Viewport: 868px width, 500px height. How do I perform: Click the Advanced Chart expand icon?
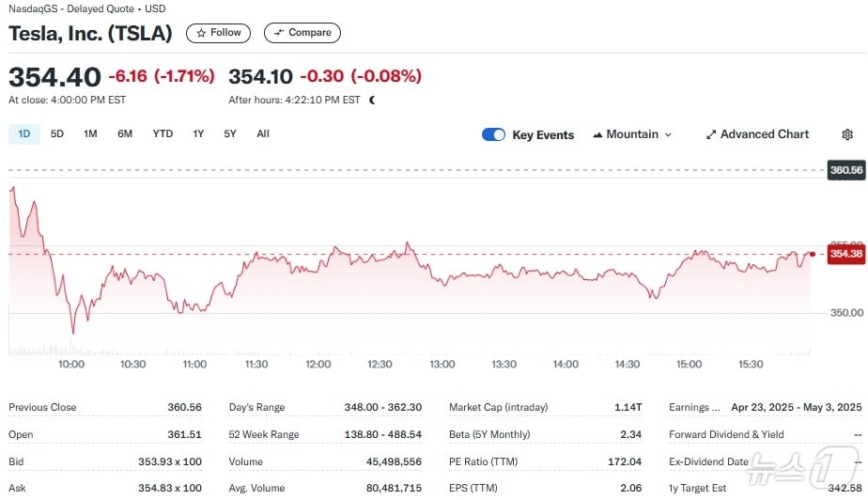711,134
